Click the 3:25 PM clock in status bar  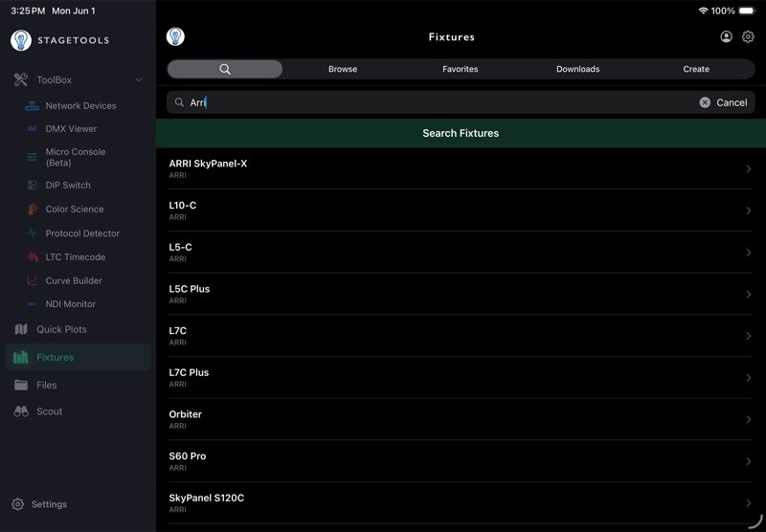tap(28, 11)
